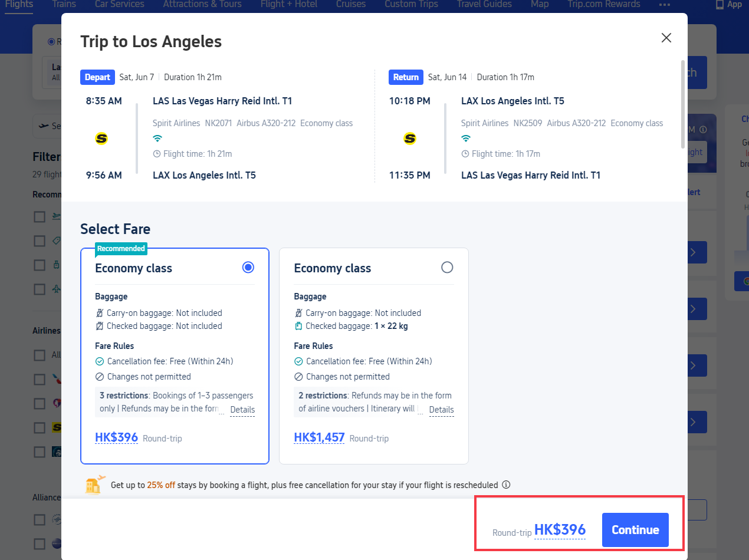Click the Spirit Airlines logo on departing flight
The image size is (749, 560).
click(x=101, y=139)
